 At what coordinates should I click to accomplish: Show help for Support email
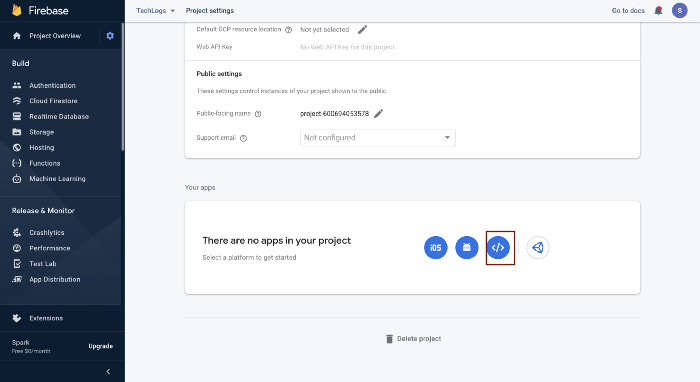coord(243,138)
